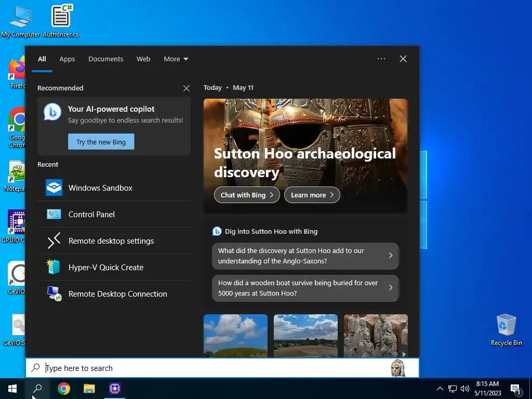Click the network status tray icon
Screen dimensions: 532x399
pyautogui.click(x=453, y=389)
